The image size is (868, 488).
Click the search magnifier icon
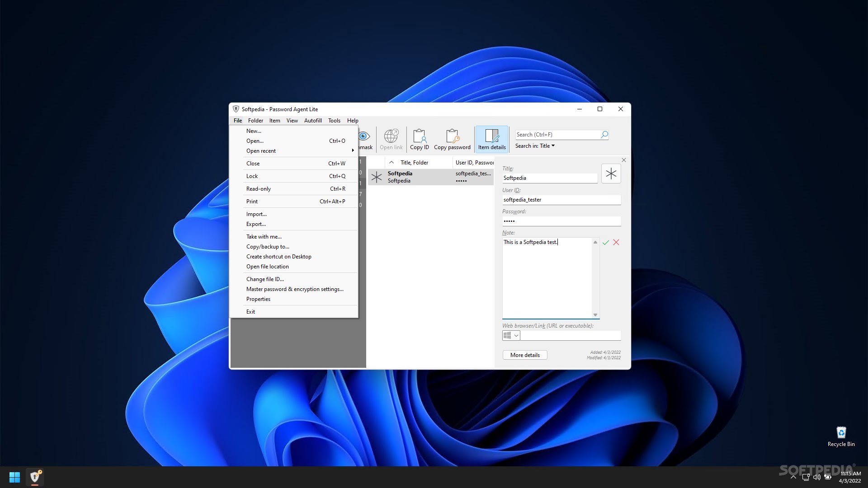click(x=604, y=135)
